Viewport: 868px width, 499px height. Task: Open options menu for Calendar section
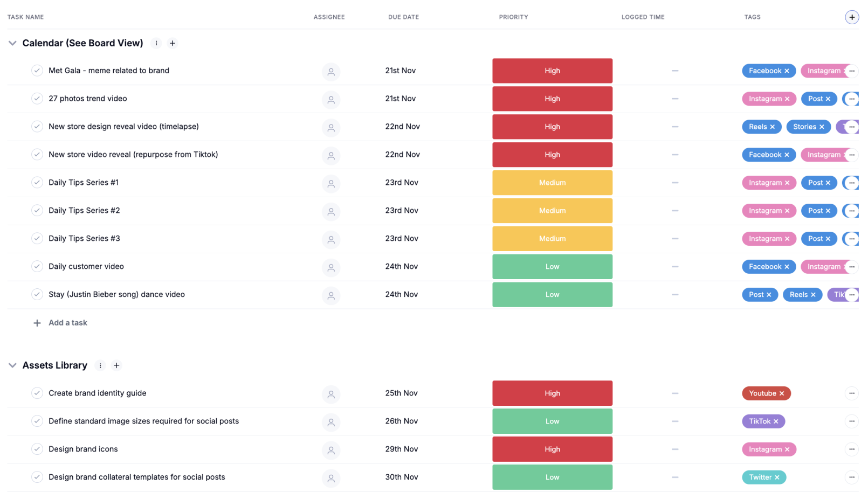156,43
